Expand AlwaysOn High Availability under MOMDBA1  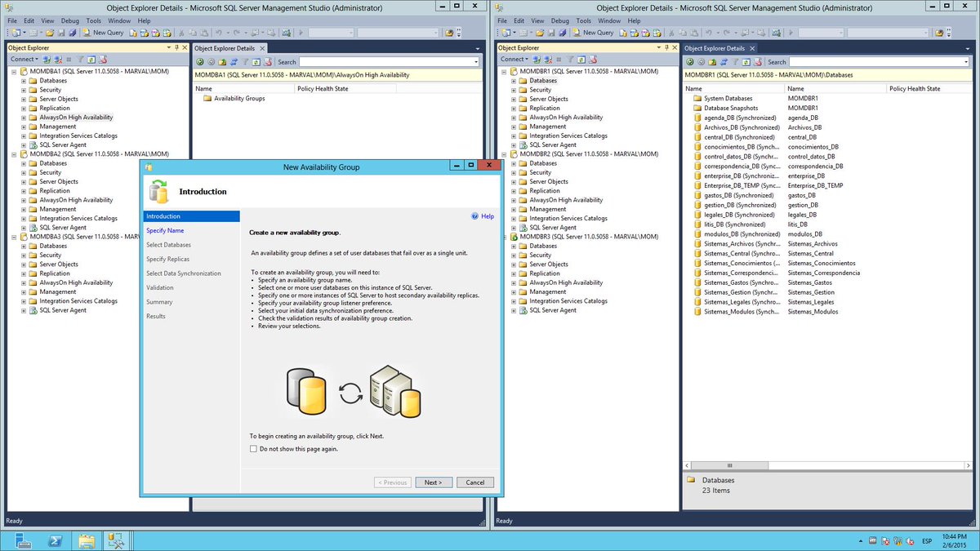click(24, 118)
